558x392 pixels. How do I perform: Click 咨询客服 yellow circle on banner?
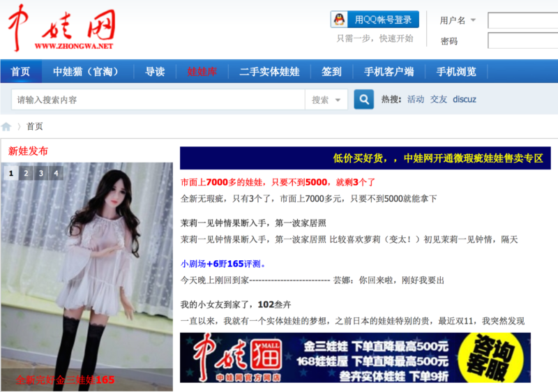[491, 358]
